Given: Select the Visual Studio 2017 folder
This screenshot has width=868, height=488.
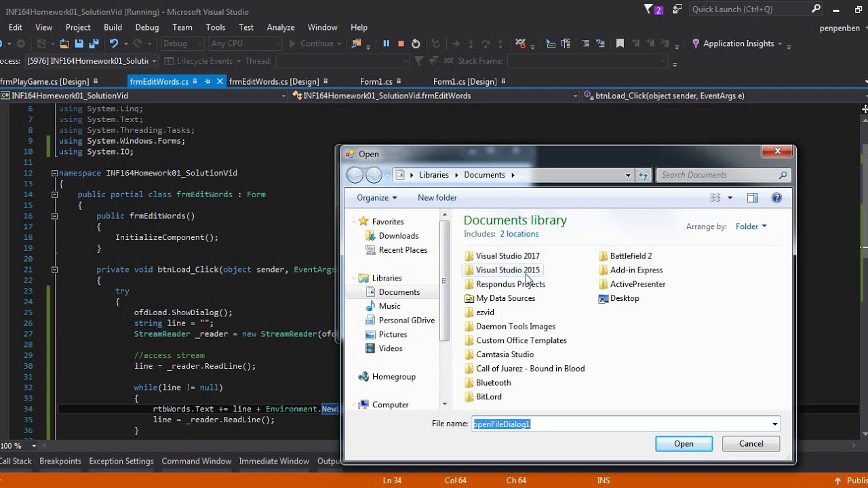Looking at the screenshot, I should pyautogui.click(x=502, y=256).
